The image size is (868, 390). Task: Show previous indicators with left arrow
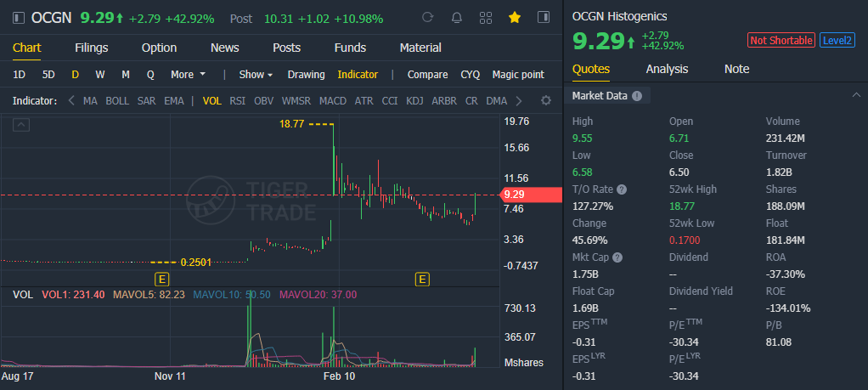70,101
